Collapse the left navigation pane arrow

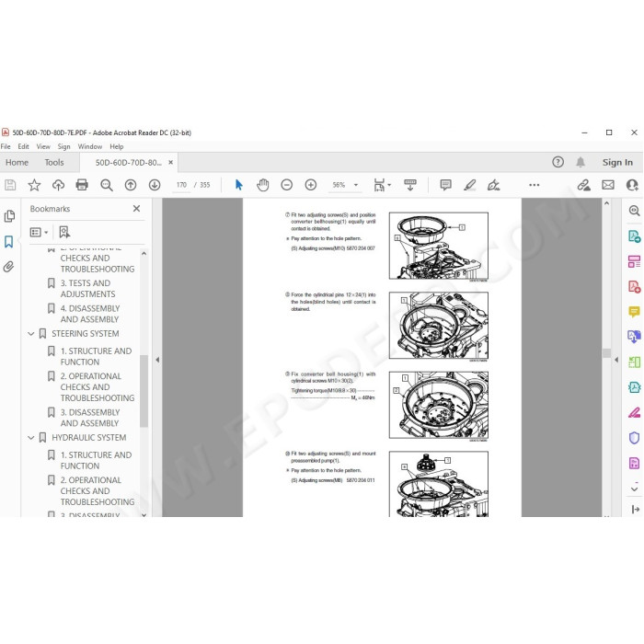(157, 360)
